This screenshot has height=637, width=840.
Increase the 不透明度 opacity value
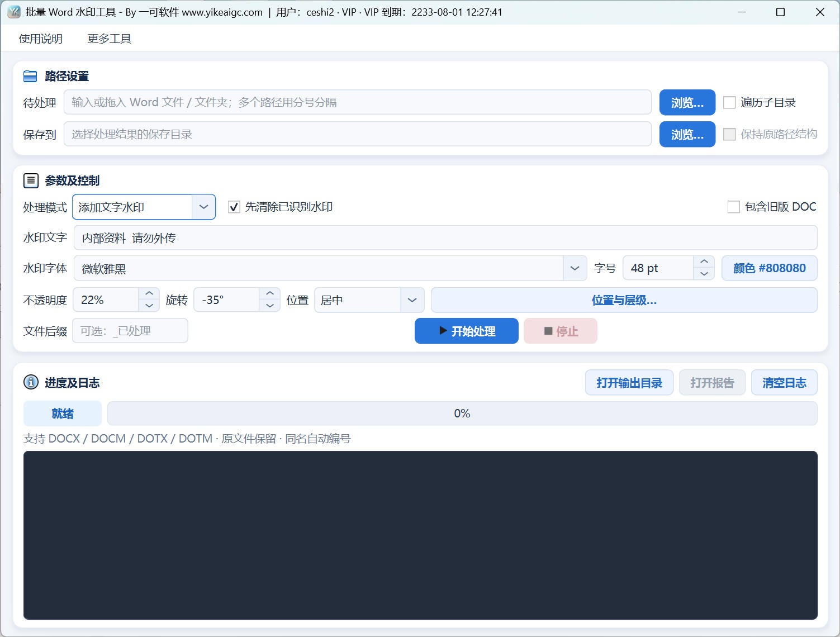pyautogui.click(x=149, y=294)
